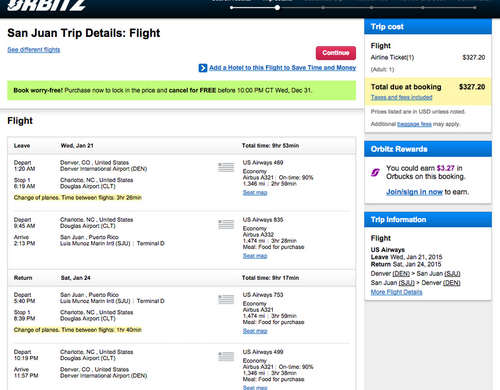
Task: Click the red Continue button
Action: click(336, 53)
